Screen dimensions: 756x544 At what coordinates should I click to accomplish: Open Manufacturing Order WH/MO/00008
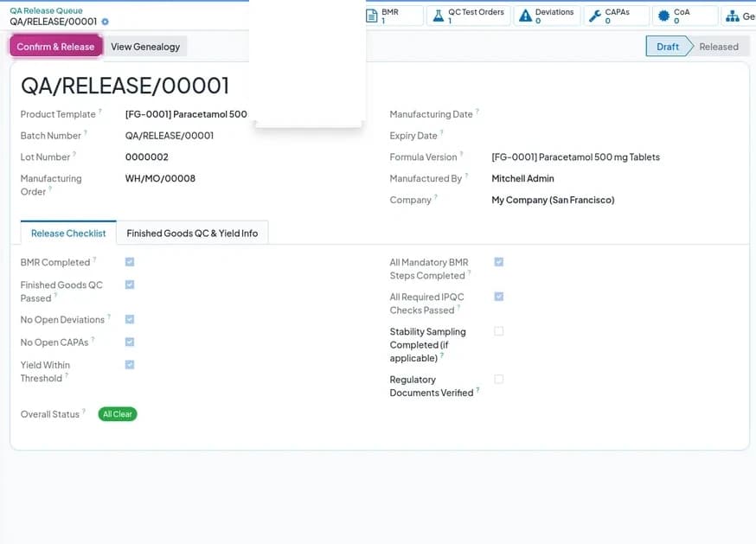pyautogui.click(x=160, y=178)
